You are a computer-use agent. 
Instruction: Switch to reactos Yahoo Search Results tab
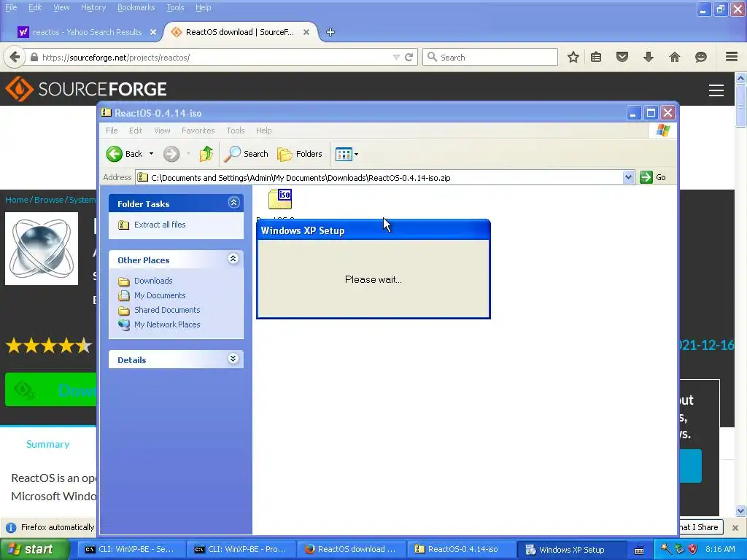point(87,32)
